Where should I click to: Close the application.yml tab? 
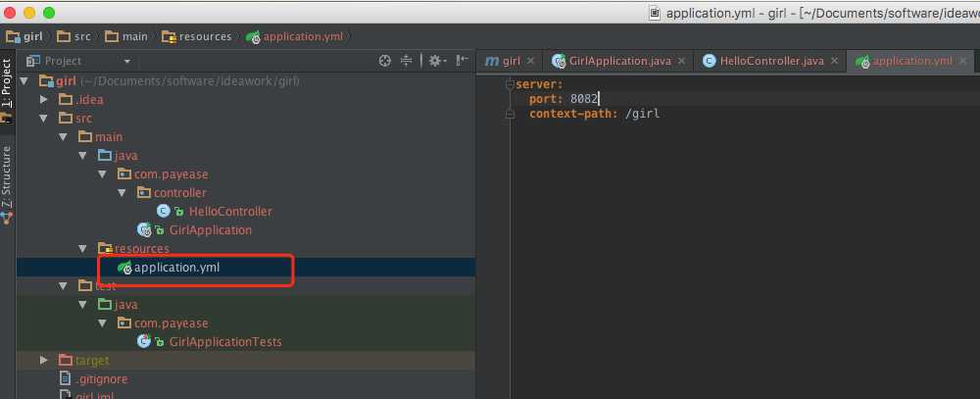pos(963,61)
